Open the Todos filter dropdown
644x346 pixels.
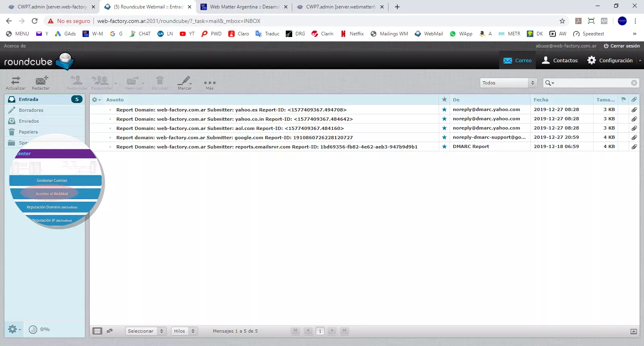[x=509, y=83]
